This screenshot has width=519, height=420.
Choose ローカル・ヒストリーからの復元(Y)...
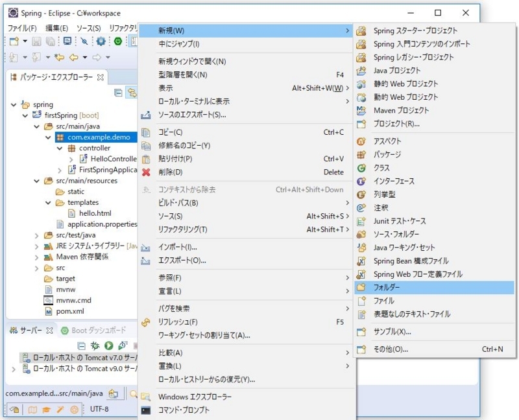click(246, 380)
